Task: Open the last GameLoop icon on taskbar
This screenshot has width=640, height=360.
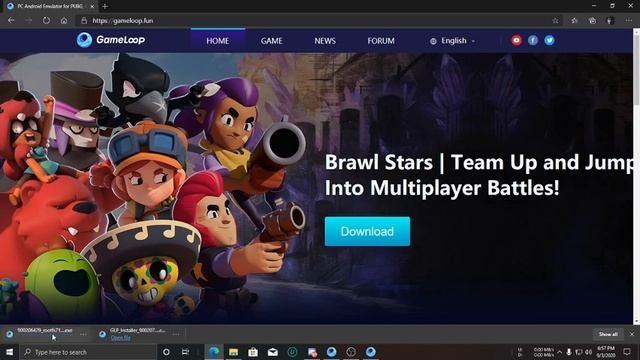Action: pos(371,352)
